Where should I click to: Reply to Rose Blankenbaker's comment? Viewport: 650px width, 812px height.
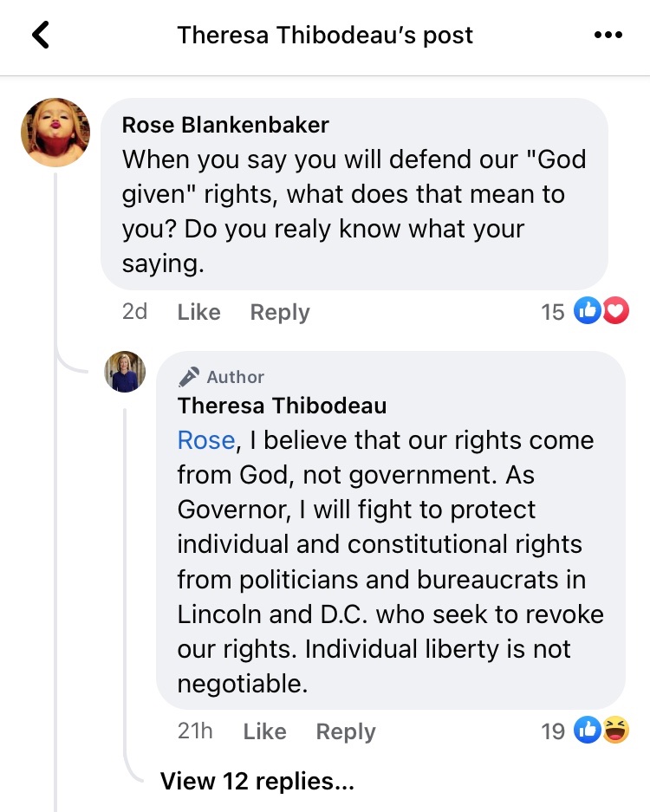[x=279, y=312]
